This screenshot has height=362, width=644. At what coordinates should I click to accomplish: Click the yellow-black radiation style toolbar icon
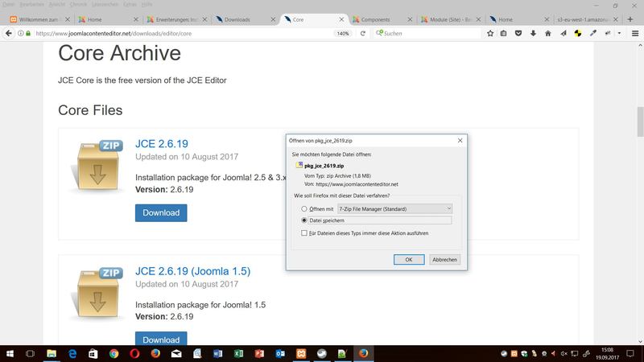point(578,33)
